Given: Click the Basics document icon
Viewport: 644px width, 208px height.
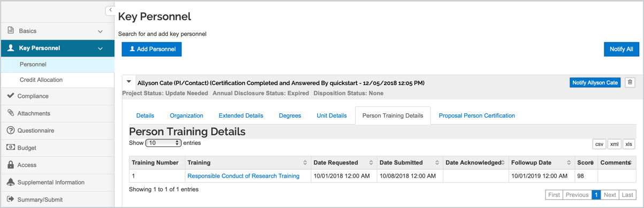Looking at the screenshot, I should tap(11, 30).
